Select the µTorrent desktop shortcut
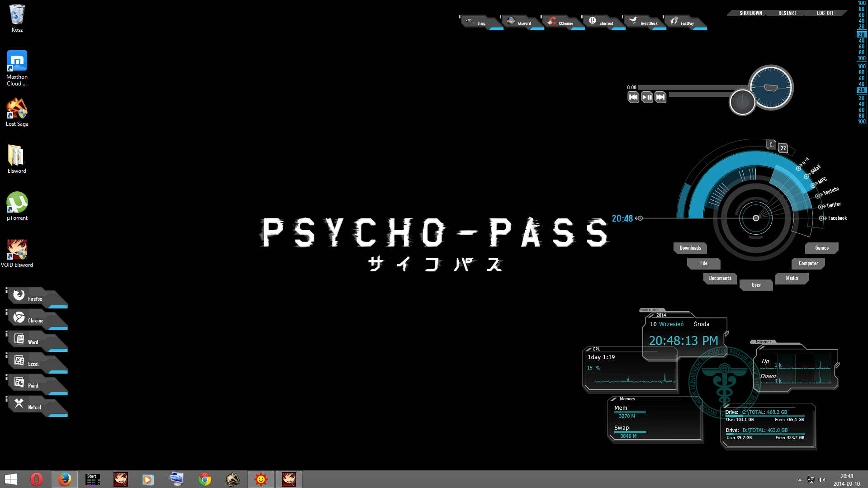This screenshot has height=488, width=868. (x=17, y=206)
